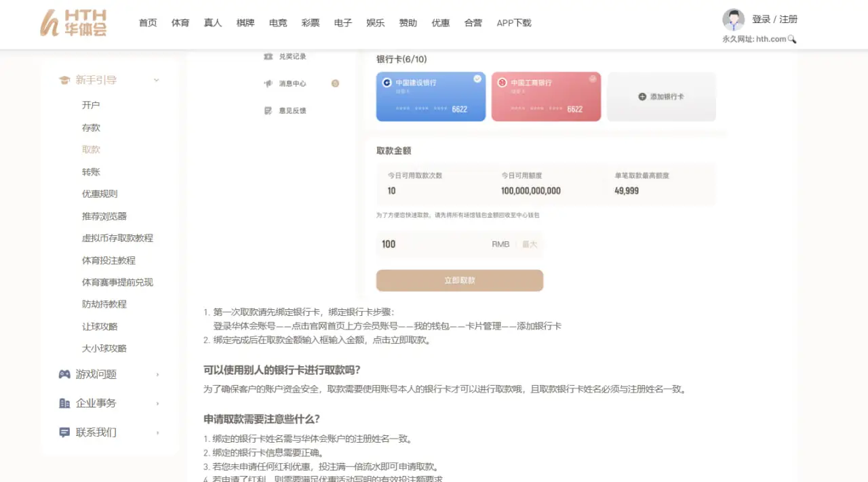Click the 游戏问题 game controller icon

pyautogui.click(x=63, y=374)
